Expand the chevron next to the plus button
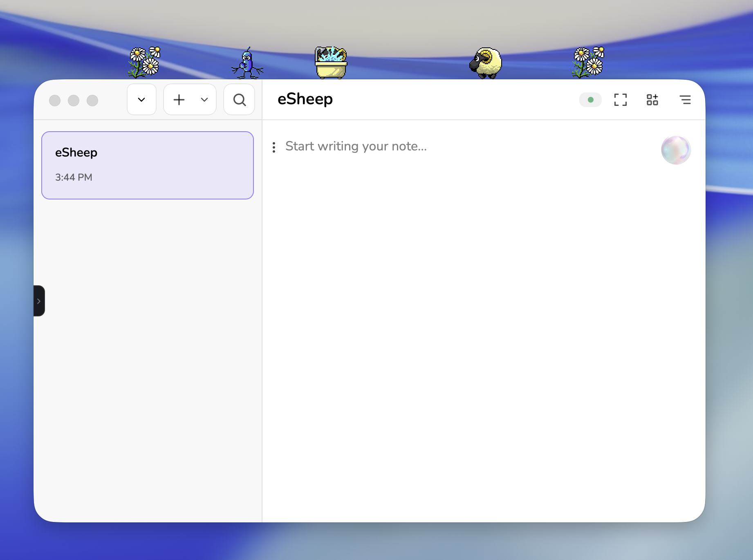Screen dimensions: 753x560 click(204, 99)
